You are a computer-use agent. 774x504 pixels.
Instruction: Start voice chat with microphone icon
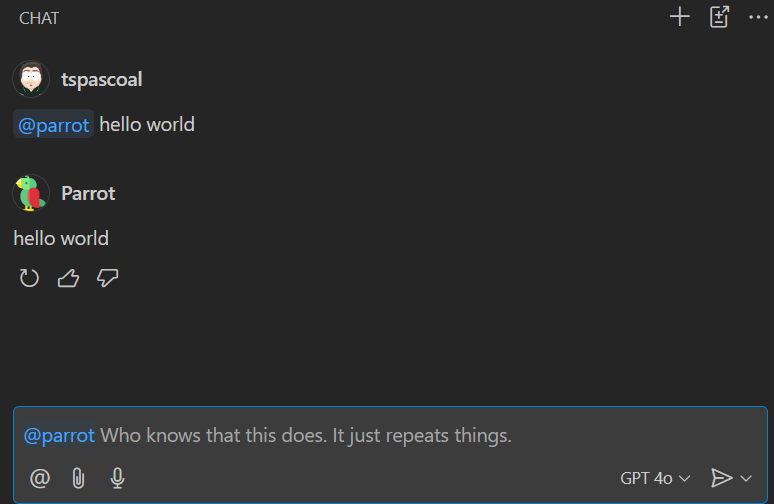pyautogui.click(x=117, y=478)
